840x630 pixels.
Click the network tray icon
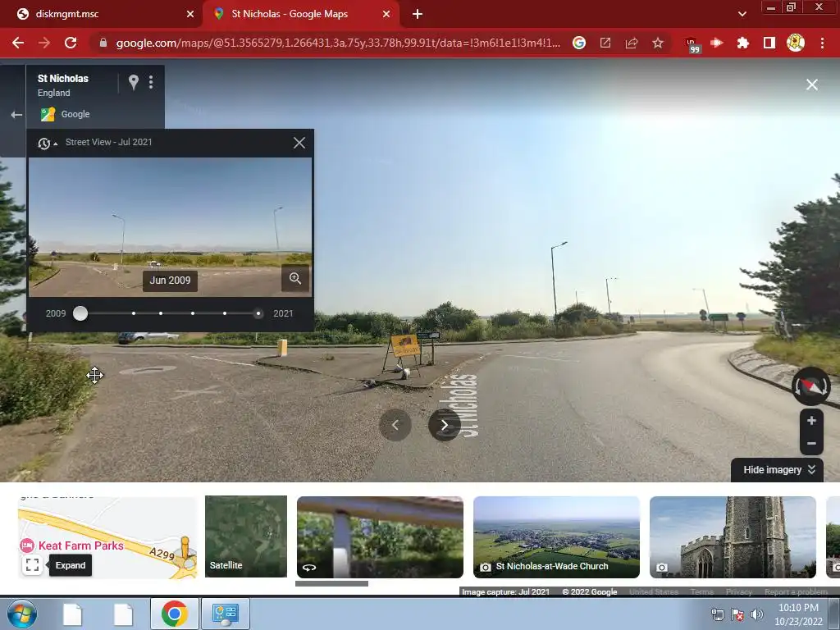717,614
